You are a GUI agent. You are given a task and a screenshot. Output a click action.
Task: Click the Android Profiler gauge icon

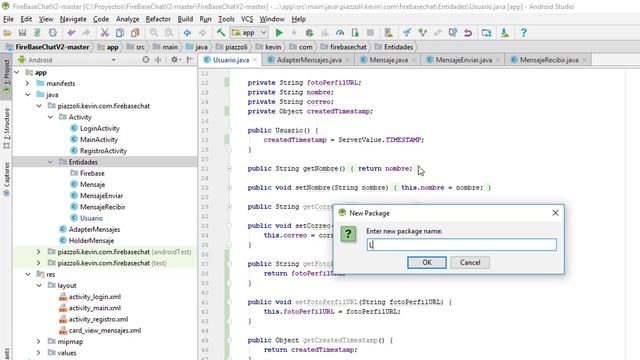[x=340, y=33]
